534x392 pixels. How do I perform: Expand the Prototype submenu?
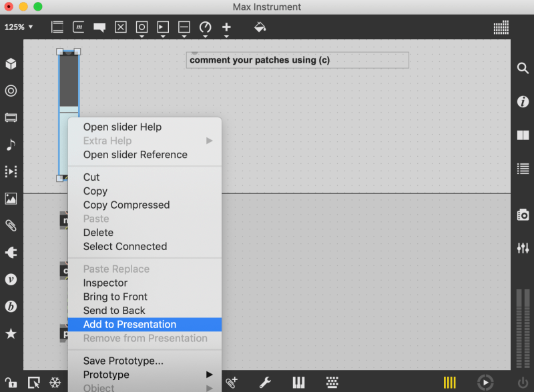145,375
